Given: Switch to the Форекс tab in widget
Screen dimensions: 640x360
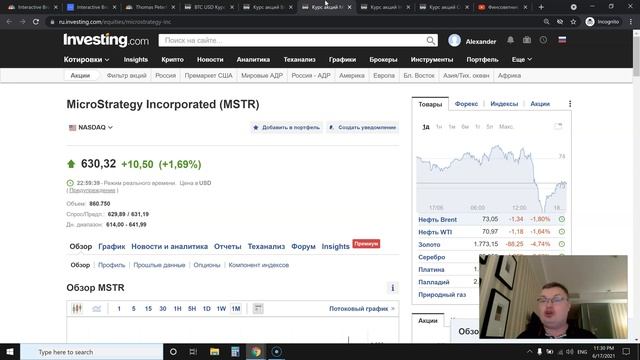Looking at the screenshot, I should click(466, 104).
